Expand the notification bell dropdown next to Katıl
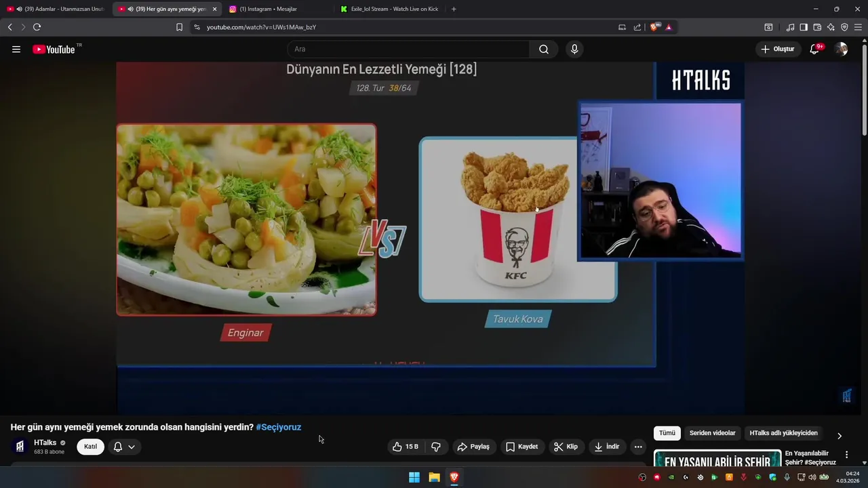Image resolution: width=868 pixels, height=488 pixels. [x=124, y=447]
